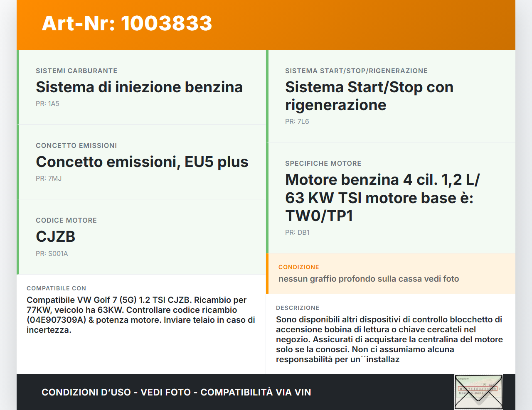The image size is (532, 410).
Task: Click the SISTEMI CARBURANTE category label
Action: coord(76,71)
